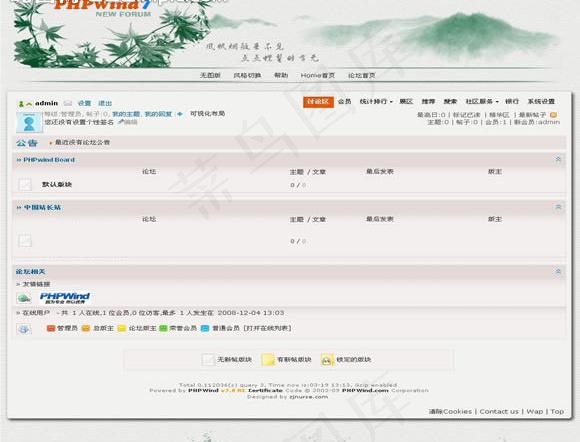Screen dimensions: 580x442
Task: Open the 默认版块 forum link
Action: [57, 184]
